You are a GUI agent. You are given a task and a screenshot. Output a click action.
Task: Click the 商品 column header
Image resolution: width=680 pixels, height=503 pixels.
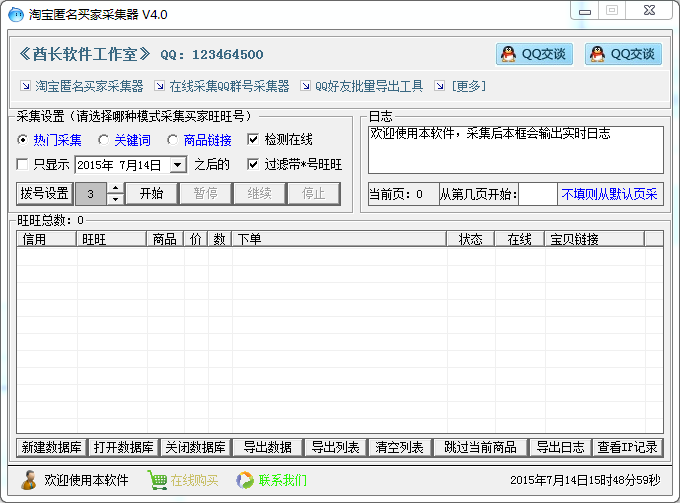tap(165, 239)
